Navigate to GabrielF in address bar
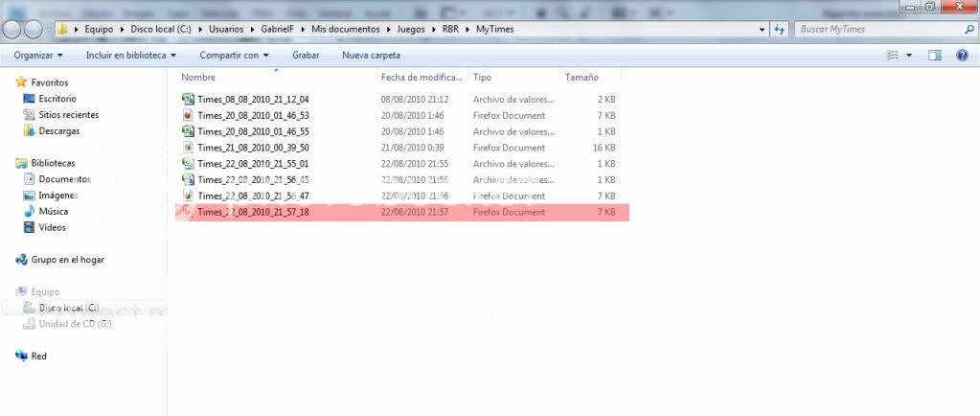 277,30
